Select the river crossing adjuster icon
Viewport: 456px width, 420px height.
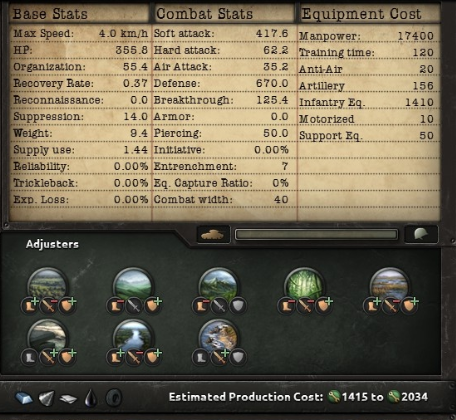pos(133,337)
